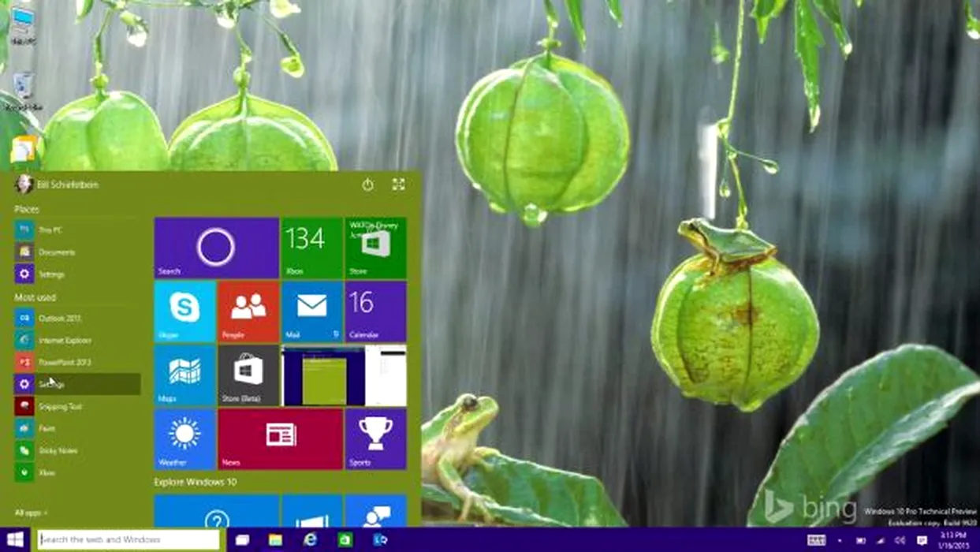Open user account menu for Bill
980x552 pixels.
pyautogui.click(x=57, y=185)
